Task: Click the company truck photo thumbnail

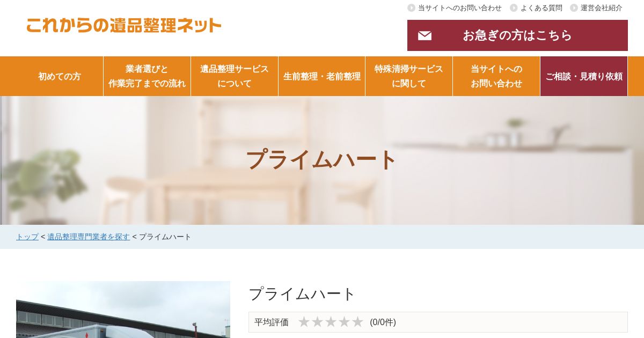Action: click(x=123, y=310)
